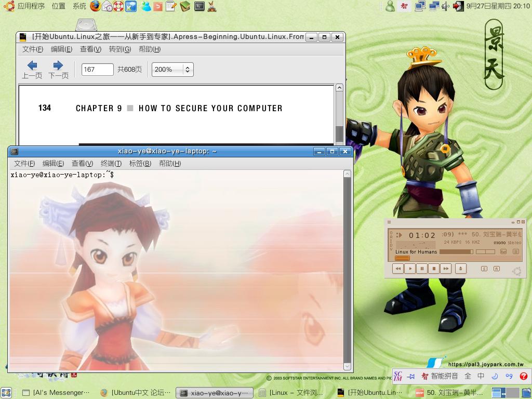Stop playback in audio player

coord(434,269)
